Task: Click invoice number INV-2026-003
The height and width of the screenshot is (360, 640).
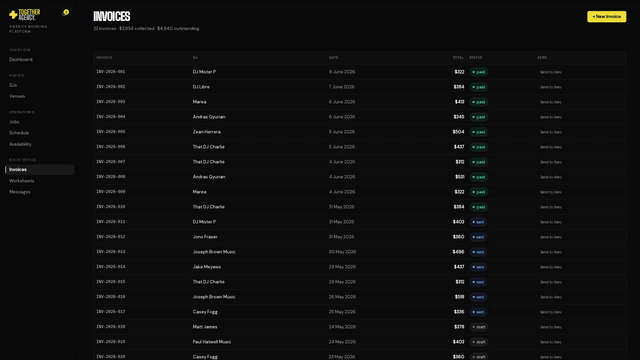Action: click(x=111, y=102)
